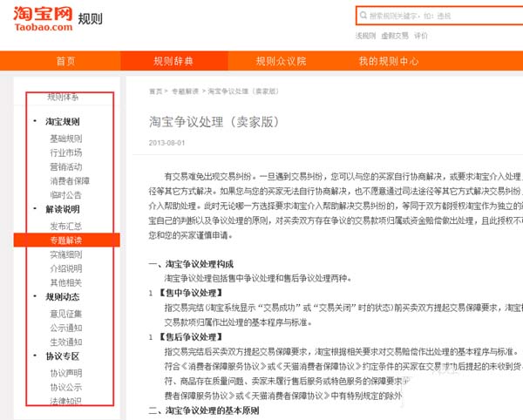The width and height of the screenshot is (523, 420).
Task: Open the 首页 navigation tab
Action: coord(65,61)
